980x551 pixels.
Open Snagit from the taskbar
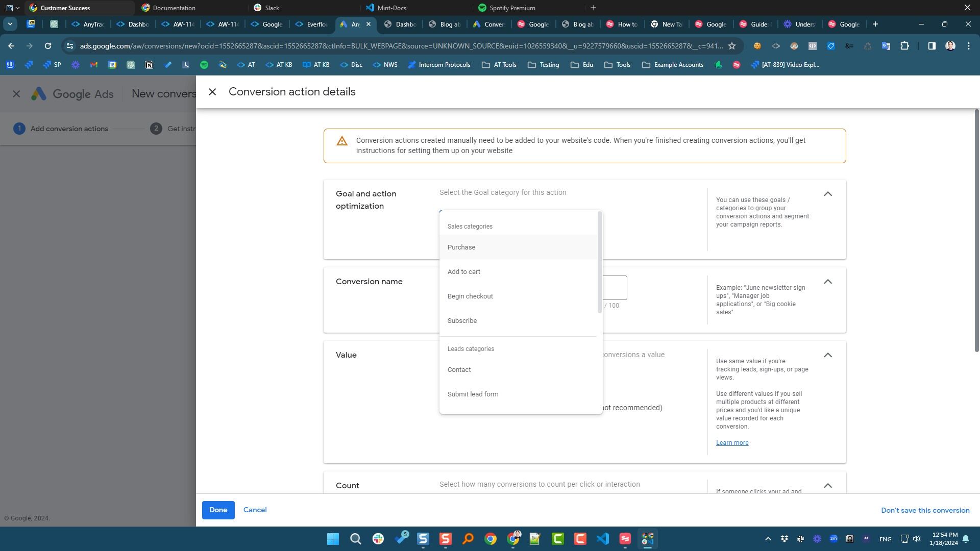pos(445,539)
